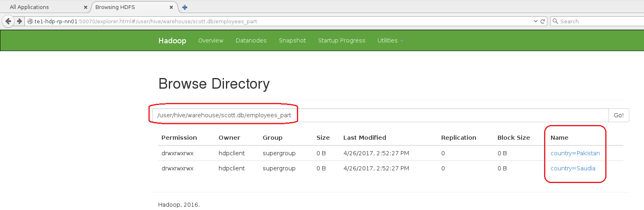Click the browser address bar URL

(146, 21)
